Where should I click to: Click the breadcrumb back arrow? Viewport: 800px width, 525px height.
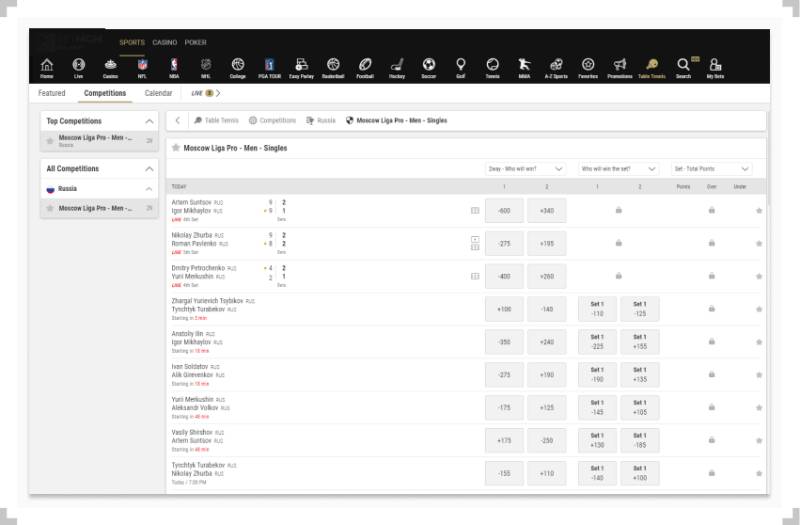pyautogui.click(x=178, y=120)
